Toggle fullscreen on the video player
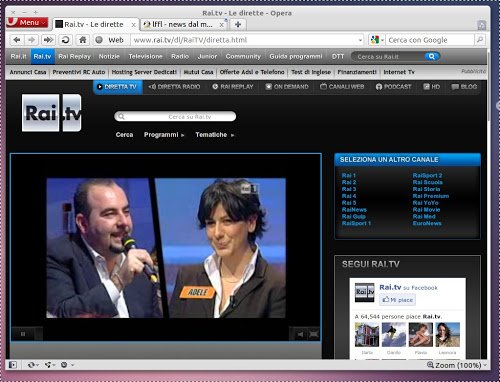Screen dimensions: 500x382 coord(313,334)
